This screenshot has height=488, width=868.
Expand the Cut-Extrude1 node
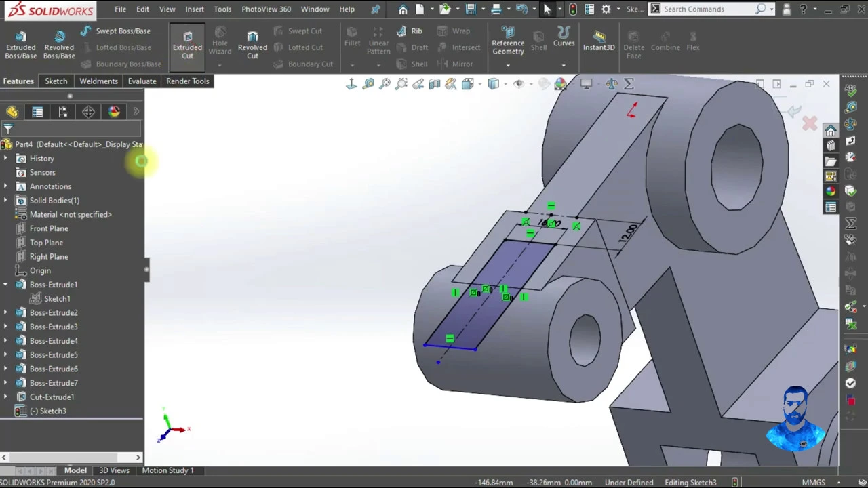pyautogui.click(x=5, y=397)
